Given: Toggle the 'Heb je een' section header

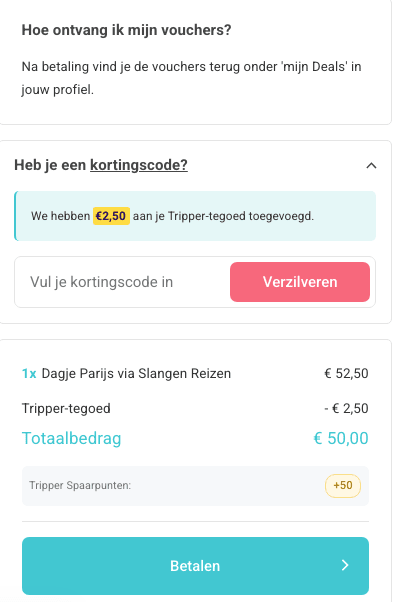Looking at the screenshot, I should (x=50, y=165).
